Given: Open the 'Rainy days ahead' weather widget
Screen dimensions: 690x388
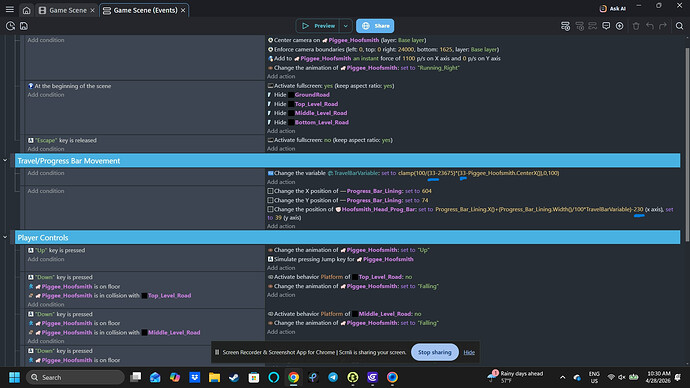Looking at the screenshot, I should [515, 377].
